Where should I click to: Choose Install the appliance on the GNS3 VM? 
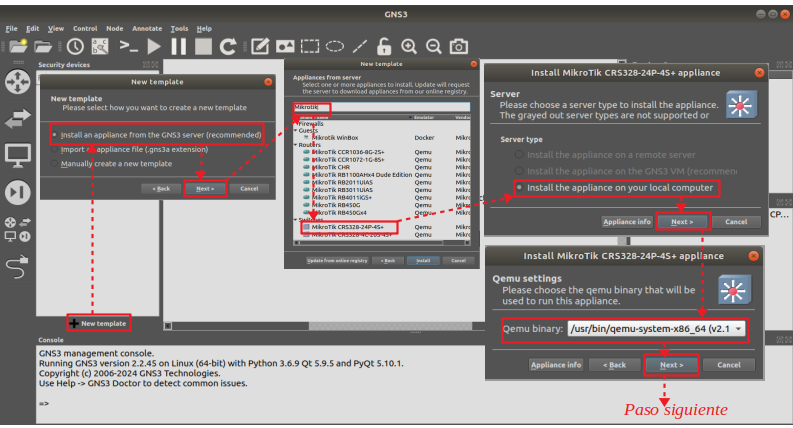tap(626, 171)
